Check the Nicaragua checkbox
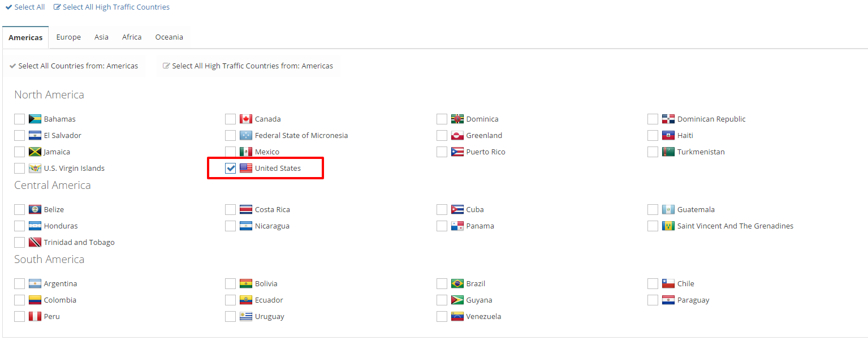The image size is (868, 349). 231,226
